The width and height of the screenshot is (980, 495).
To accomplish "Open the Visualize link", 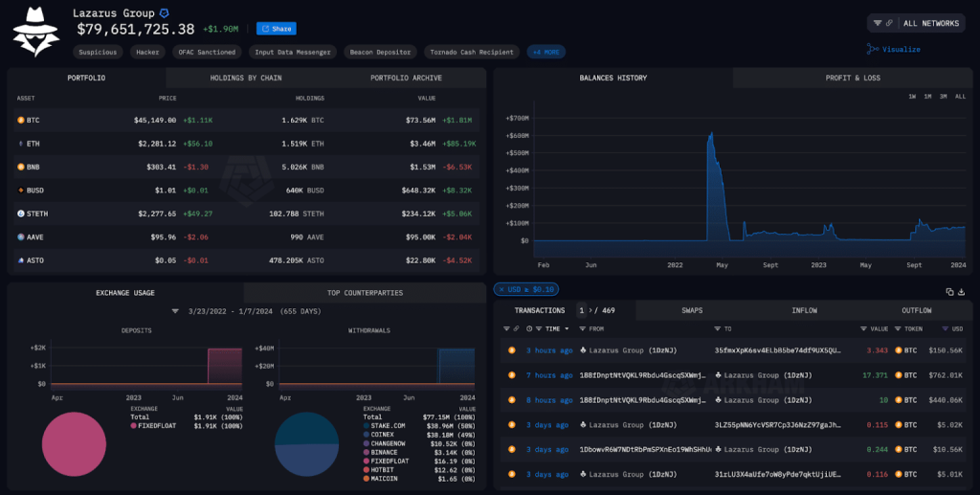I will (x=894, y=49).
